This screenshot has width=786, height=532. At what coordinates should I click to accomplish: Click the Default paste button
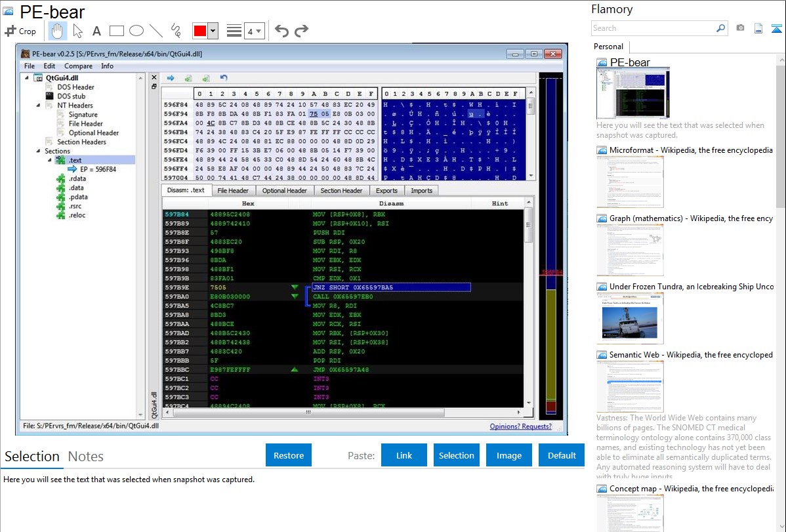click(x=562, y=455)
